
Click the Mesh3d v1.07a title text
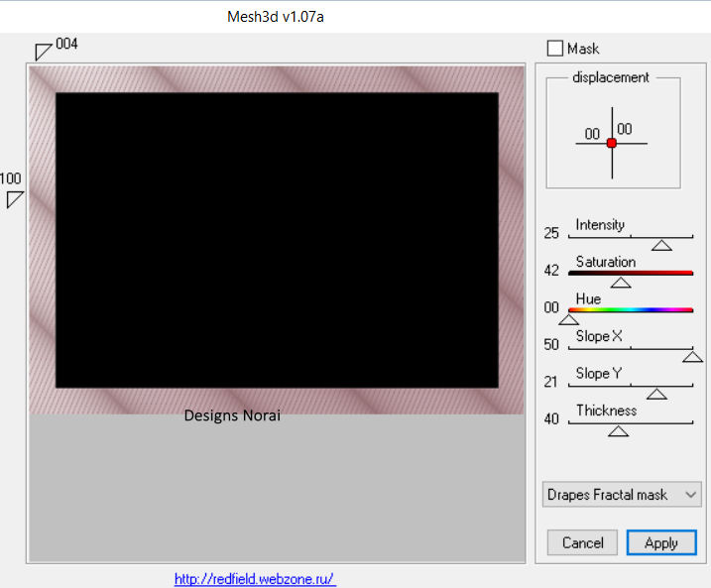tap(276, 17)
